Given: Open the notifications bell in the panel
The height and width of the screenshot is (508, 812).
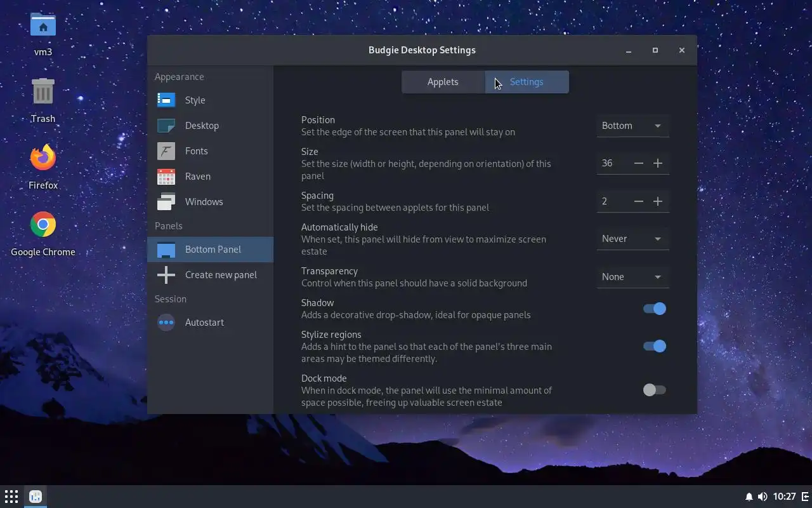Looking at the screenshot, I should (x=749, y=497).
